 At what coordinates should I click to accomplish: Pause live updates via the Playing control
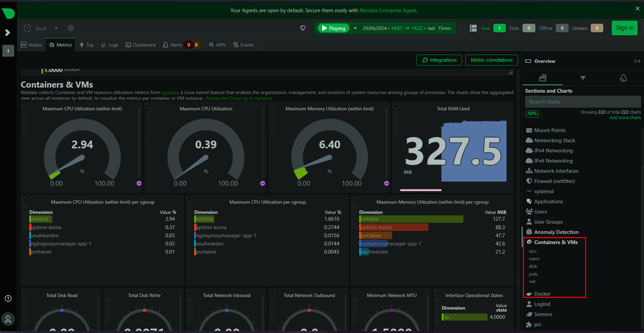click(x=333, y=28)
